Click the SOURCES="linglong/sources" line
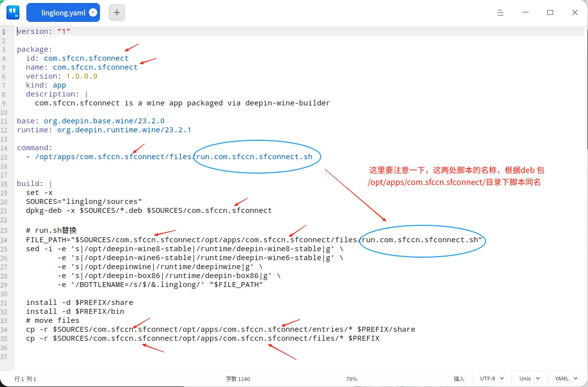Viewport: 588px width, 387px height. point(84,202)
